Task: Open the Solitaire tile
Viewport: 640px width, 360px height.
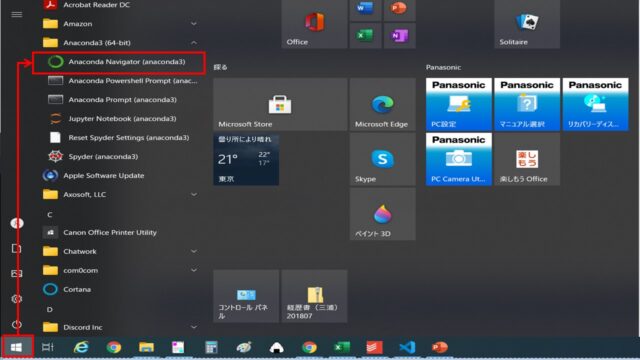Action: coord(527,24)
